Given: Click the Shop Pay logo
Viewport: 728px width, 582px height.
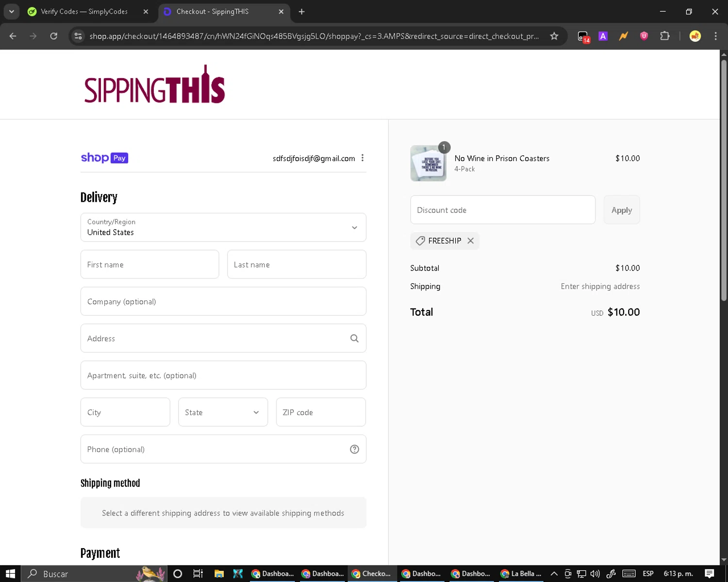Looking at the screenshot, I should (x=104, y=158).
